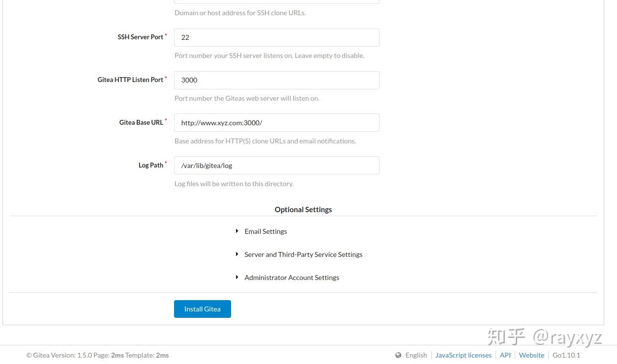The height and width of the screenshot is (364, 617).
Task: Expand the Email Settings section label
Action: click(265, 231)
